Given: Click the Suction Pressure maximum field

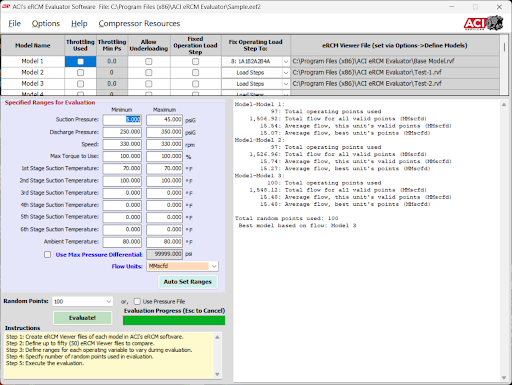Looking at the screenshot, I should click(x=164, y=120).
